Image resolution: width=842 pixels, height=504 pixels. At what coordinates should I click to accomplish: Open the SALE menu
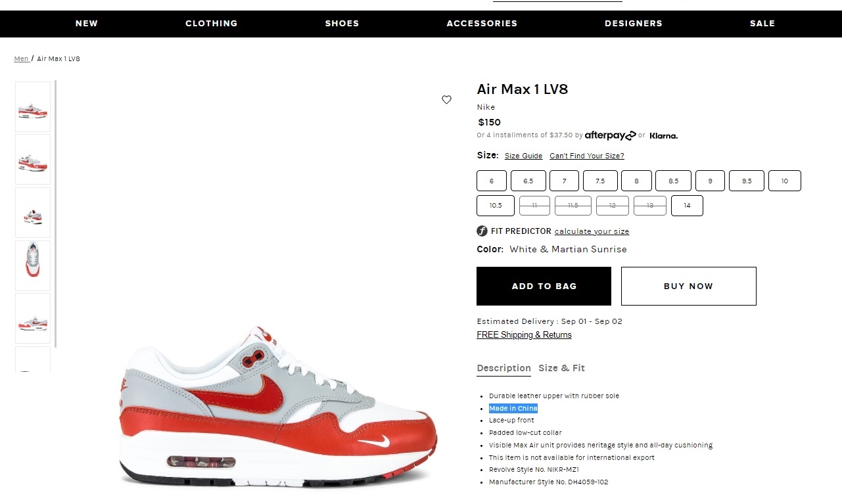click(x=762, y=24)
